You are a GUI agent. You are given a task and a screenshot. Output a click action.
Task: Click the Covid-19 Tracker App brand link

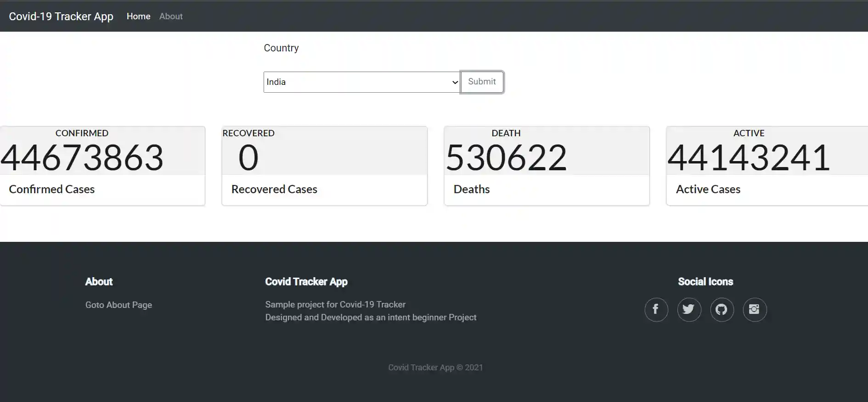[61, 17]
